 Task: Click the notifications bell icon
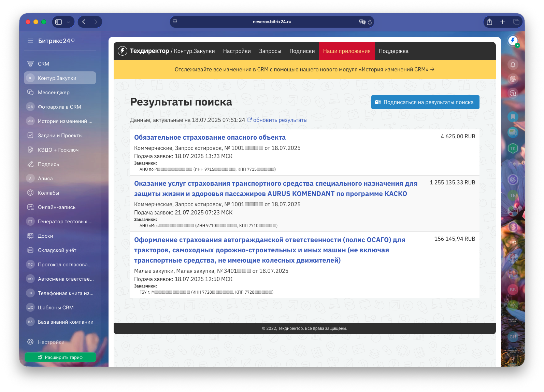(x=513, y=65)
